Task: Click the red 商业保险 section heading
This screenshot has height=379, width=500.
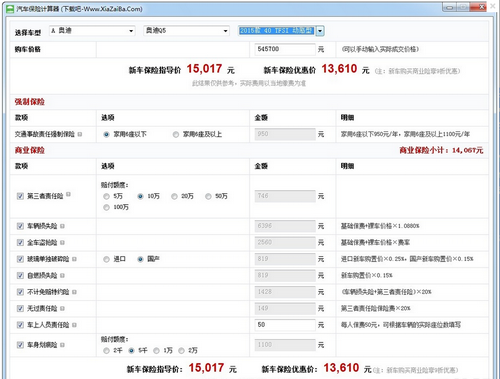Action: coord(30,150)
